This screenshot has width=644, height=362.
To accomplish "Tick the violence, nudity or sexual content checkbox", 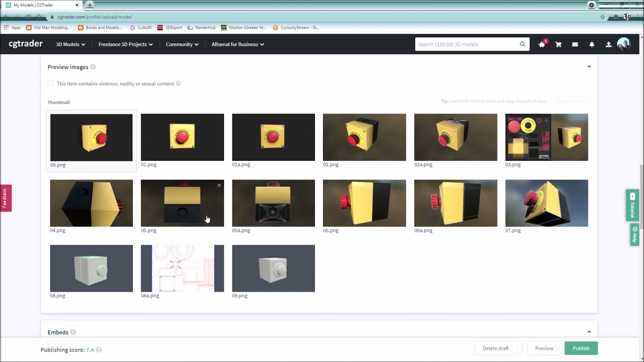I will (50, 84).
